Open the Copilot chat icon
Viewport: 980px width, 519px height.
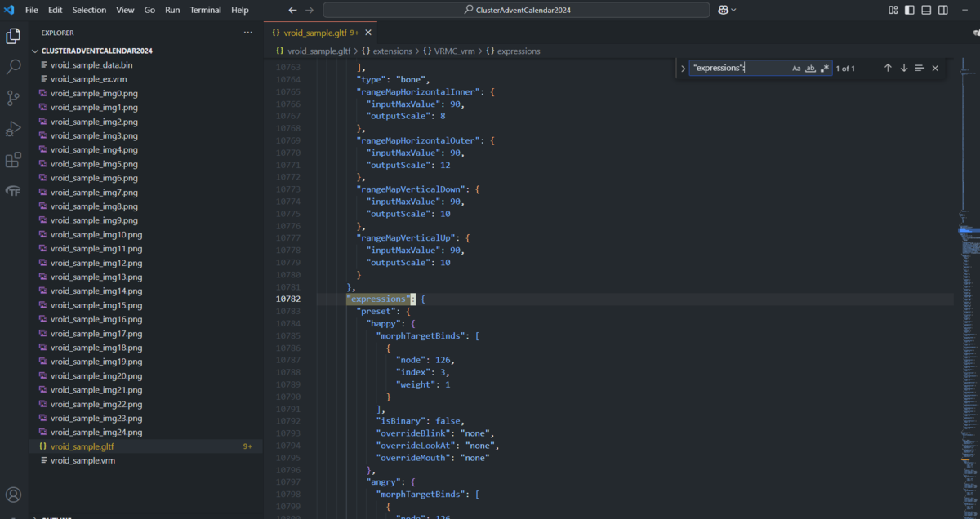723,10
